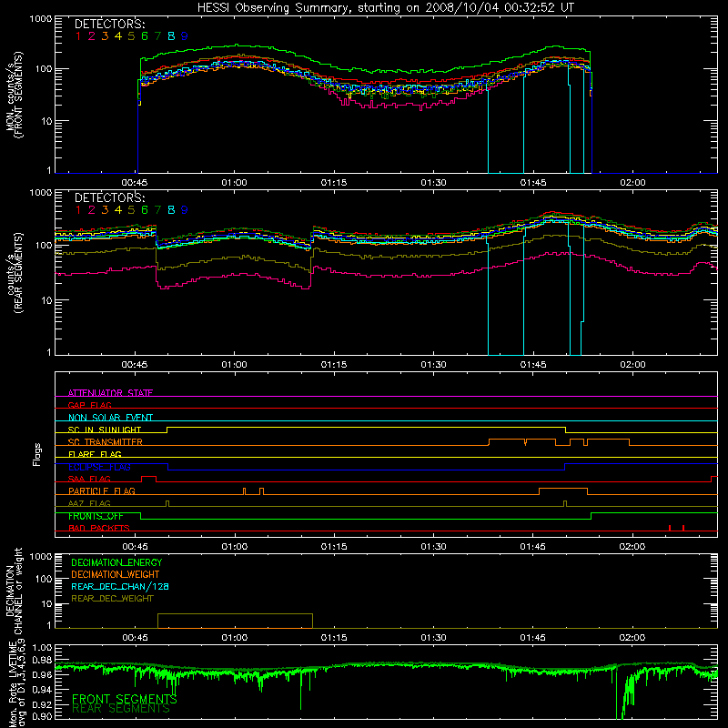728x728 pixels.
Task: Click the DECIMATION_WEIGHT legend entry
Action: pos(116,574)
